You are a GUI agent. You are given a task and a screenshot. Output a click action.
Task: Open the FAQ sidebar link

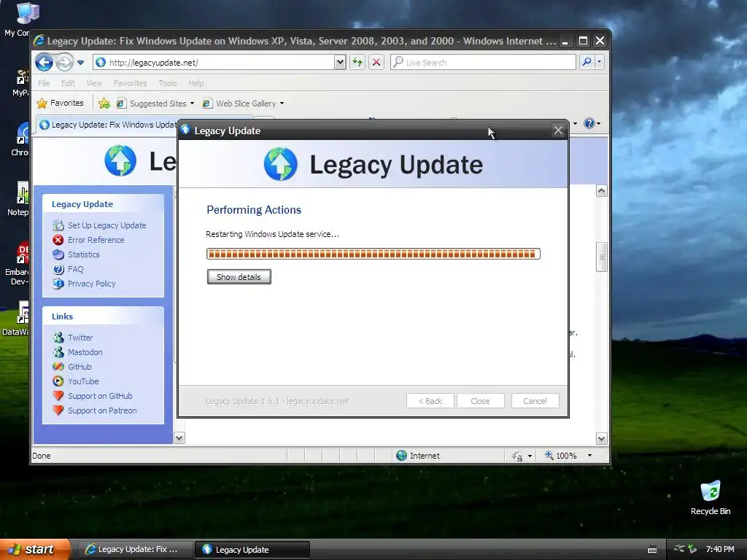tap(75, 269)
